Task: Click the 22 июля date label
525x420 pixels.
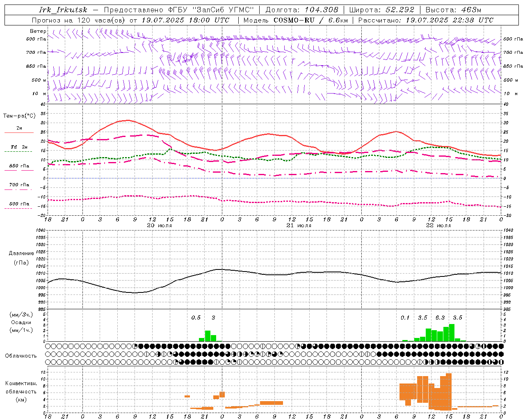Action: pos(438,226)
